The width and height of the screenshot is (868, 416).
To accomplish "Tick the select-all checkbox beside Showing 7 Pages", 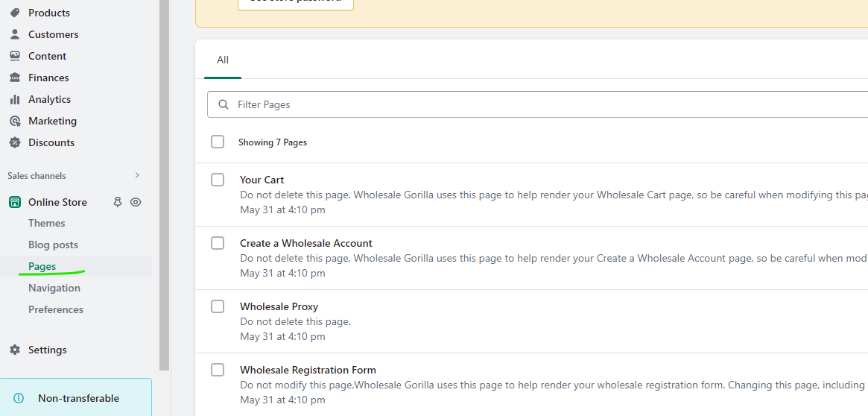I will tap(218, 142).
